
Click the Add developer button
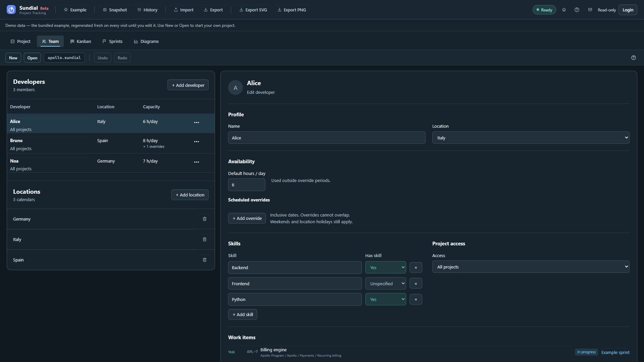click(188, 85)
